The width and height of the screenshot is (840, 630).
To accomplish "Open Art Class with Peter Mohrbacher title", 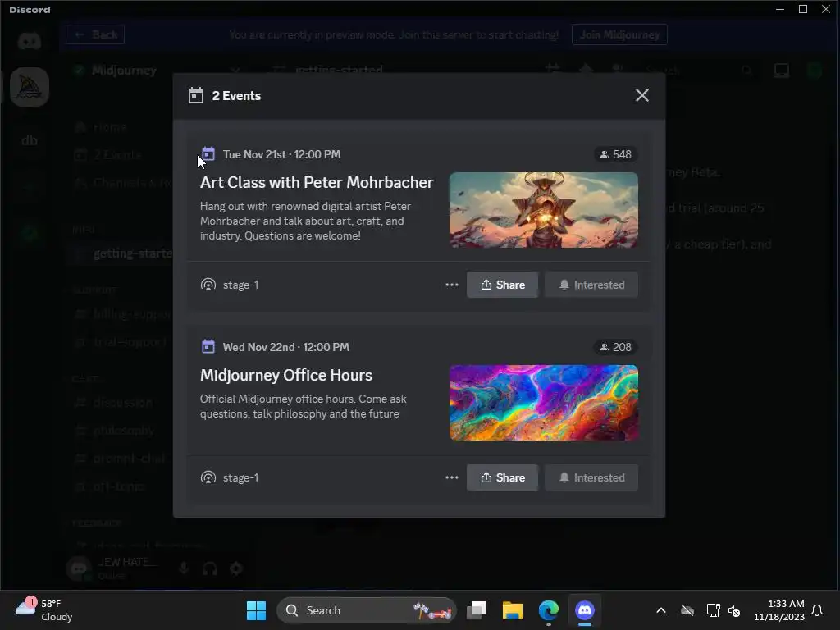I will point(317,182).
